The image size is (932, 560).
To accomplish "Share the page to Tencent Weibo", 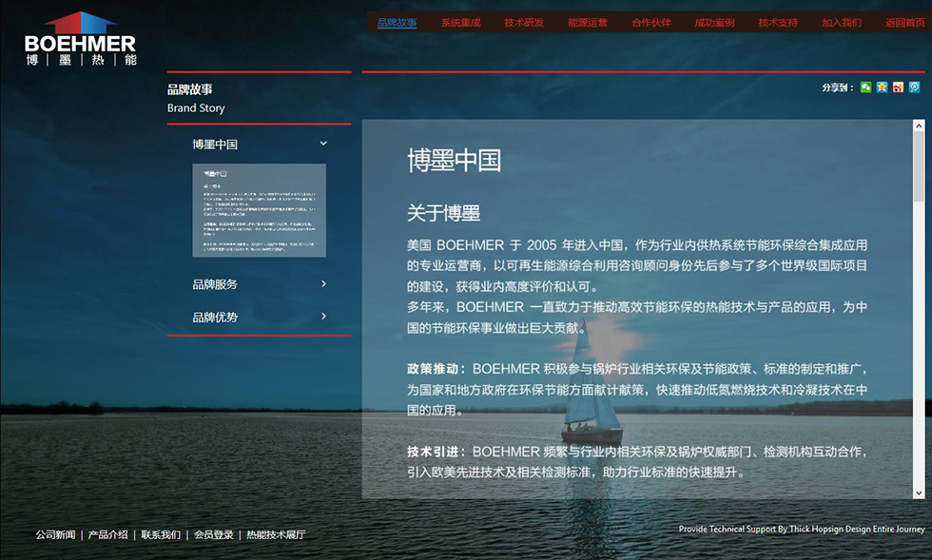I will click(x=914, y=87).
